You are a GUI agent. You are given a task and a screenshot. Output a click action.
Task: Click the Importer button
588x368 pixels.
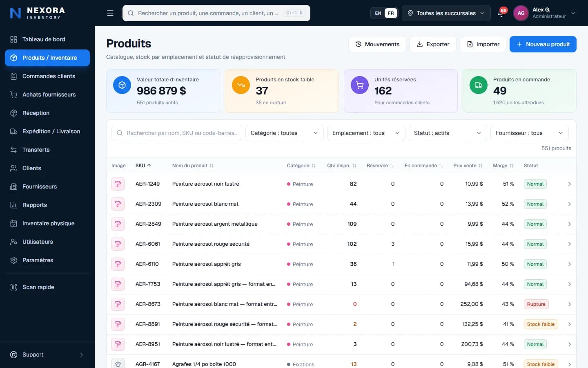pos(483,44)
